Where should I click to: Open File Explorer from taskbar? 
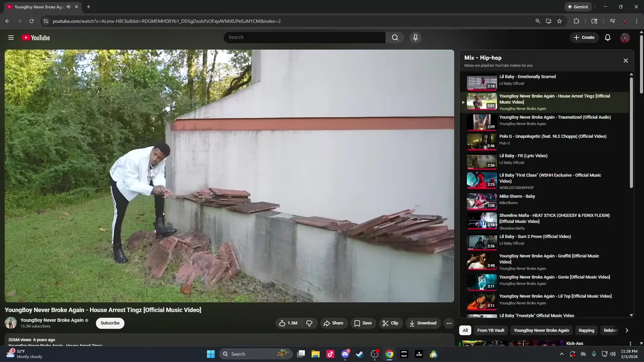tap(315, 354)
